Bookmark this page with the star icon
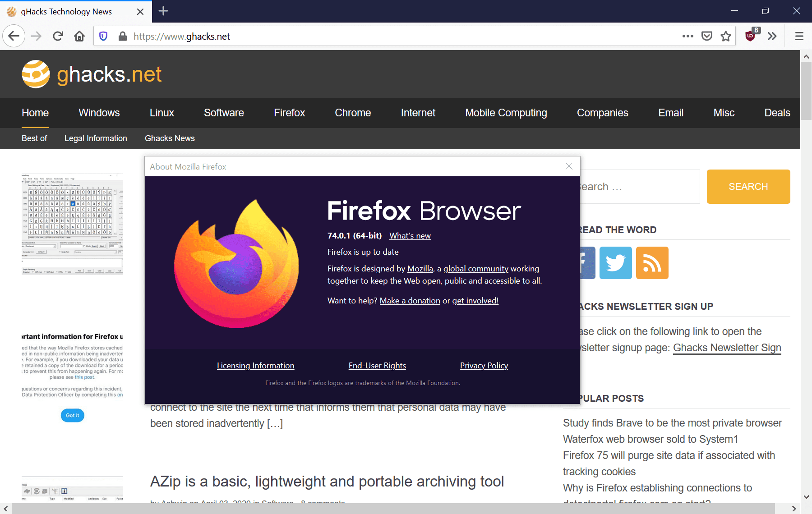812x514 pixels. [725, 36]
